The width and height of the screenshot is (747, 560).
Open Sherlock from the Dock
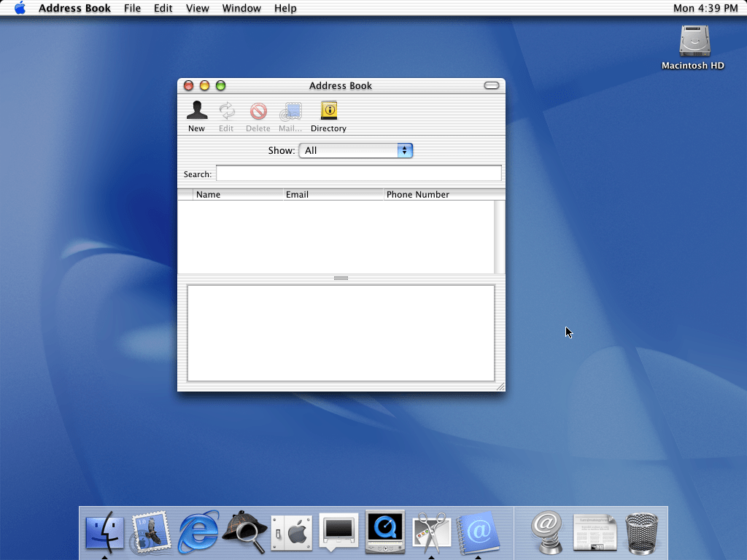(244, 532)
